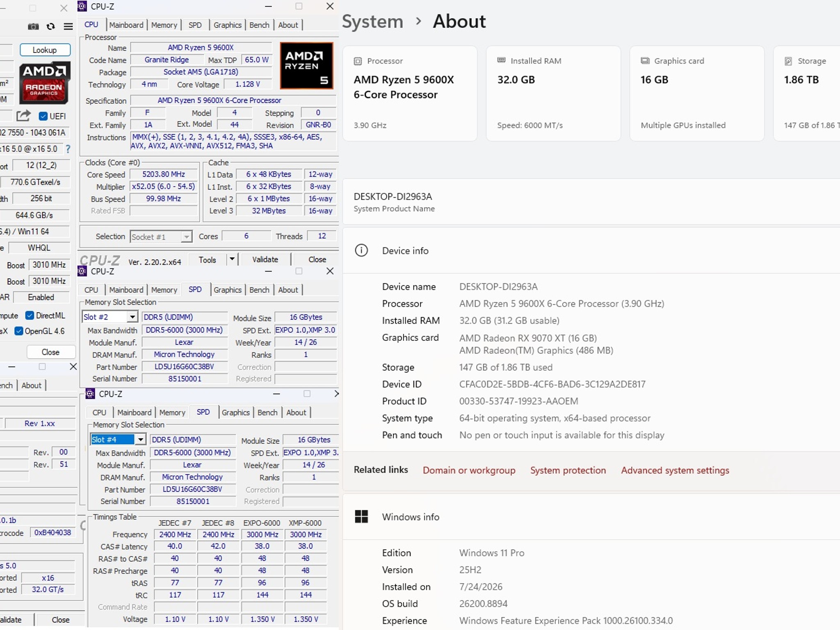
Task: Click the Installed RAM card icon
Action: (501, 60)
